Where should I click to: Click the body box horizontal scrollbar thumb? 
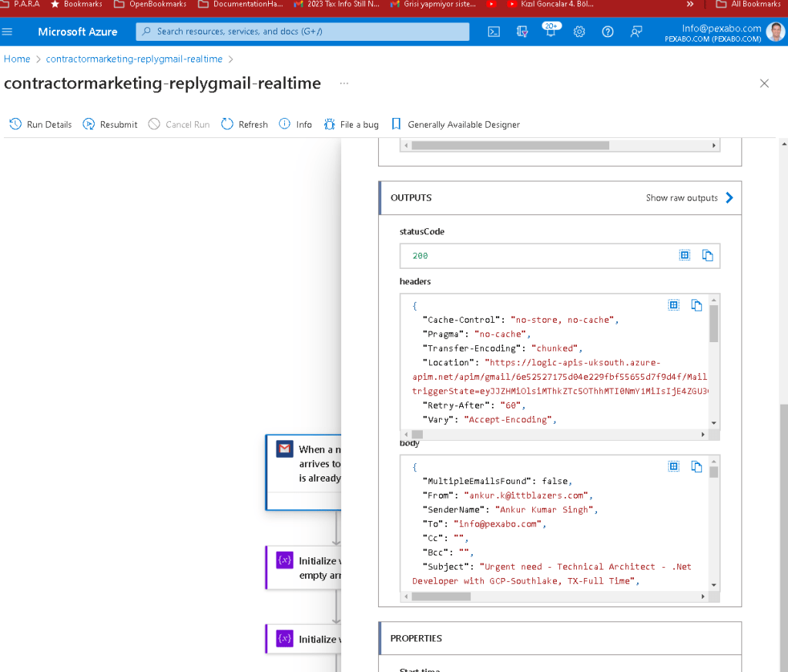pyautogui.click(x=441, y=596)
